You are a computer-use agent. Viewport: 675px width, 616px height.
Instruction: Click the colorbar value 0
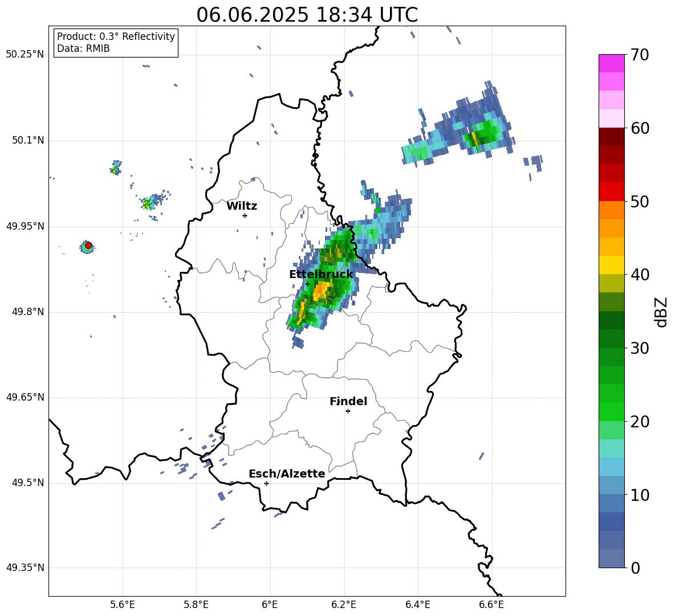click(x=635, y=568)
